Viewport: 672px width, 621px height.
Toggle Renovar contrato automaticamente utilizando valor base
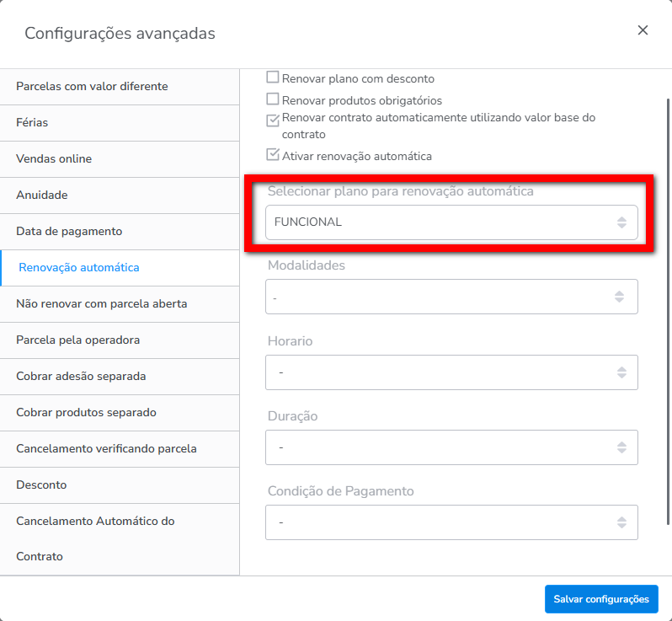coord(273,120)
